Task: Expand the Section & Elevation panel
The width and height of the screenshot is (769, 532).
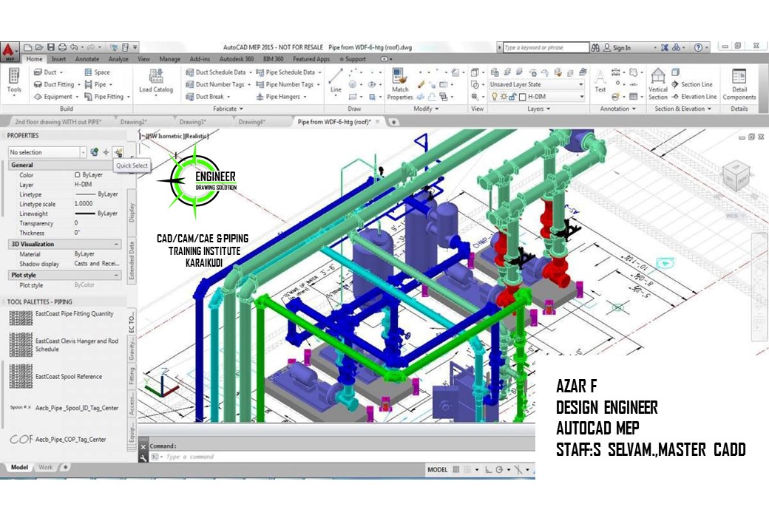Action: click(682, 109)
